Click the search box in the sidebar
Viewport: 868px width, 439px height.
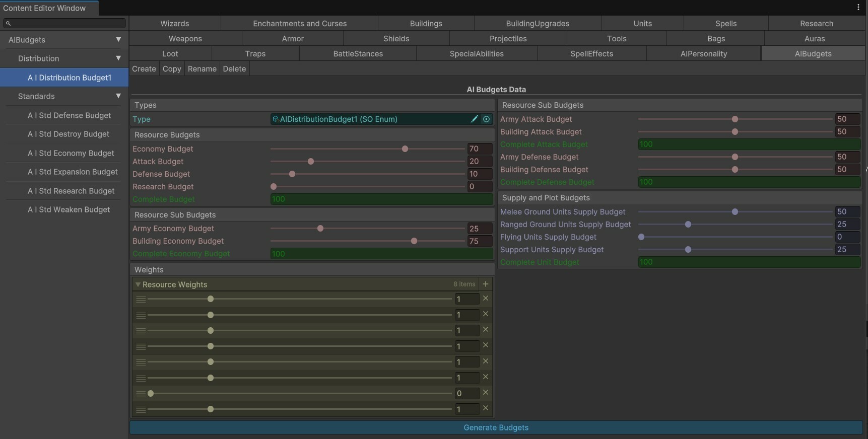(64, 23)
